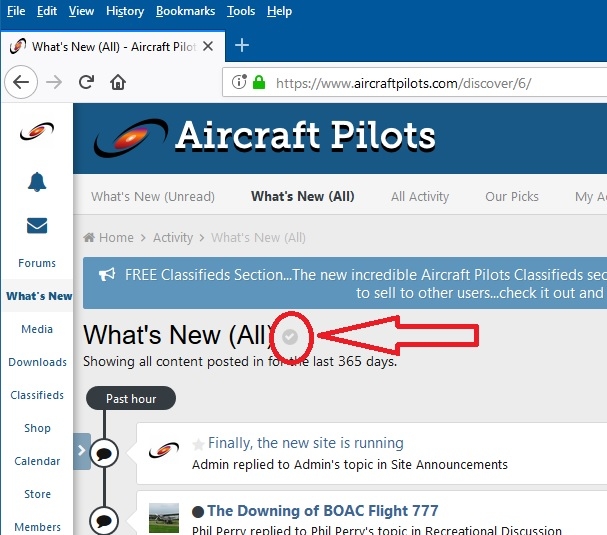Open the Bookmarks menu
Viewport: 607px width, 535px height.
point(185,11)
